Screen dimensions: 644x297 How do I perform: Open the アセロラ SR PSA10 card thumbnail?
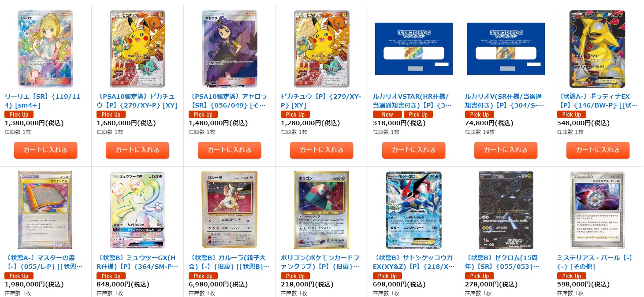click(230, 49)
